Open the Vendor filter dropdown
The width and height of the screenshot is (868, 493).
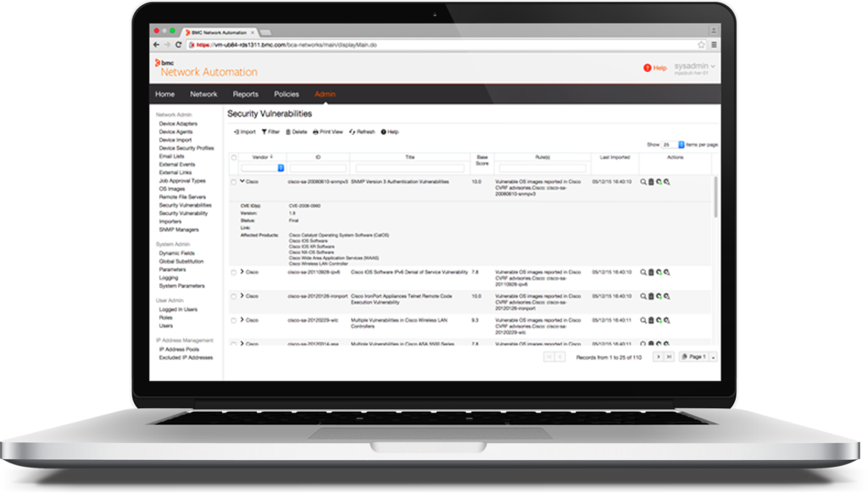263,168
